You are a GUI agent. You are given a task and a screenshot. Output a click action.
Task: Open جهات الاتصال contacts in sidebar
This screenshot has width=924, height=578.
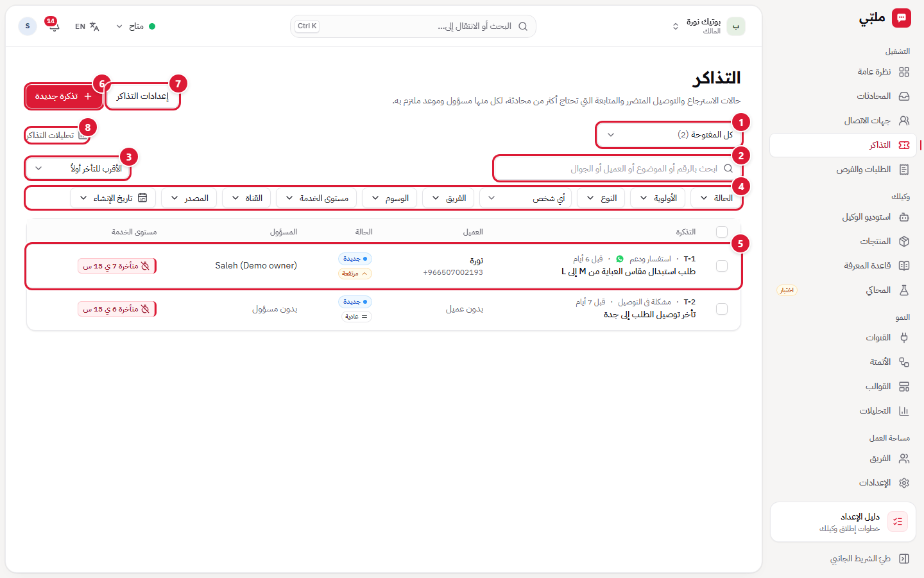(x=844, y=121)
